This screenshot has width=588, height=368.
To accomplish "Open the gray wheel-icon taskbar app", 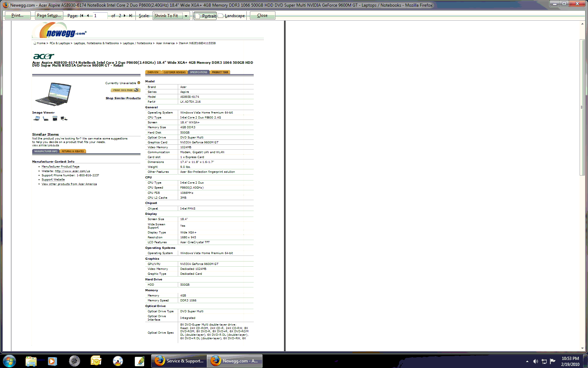I will pos(74,361).
